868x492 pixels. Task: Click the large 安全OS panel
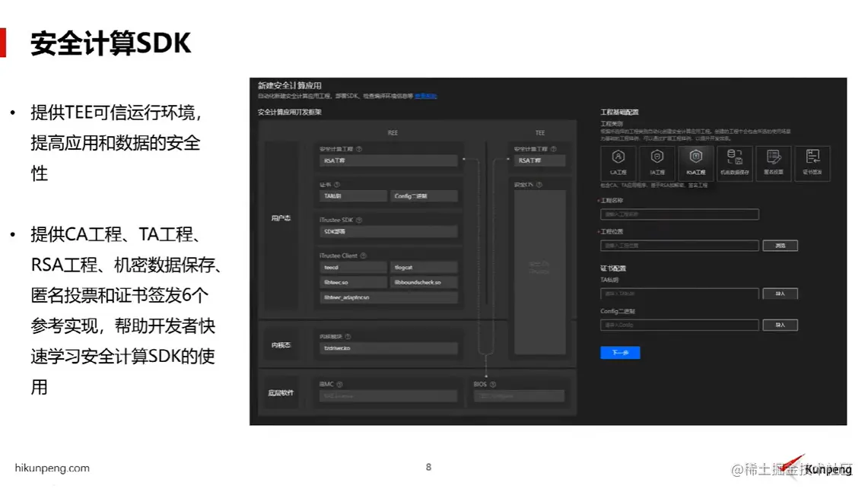[539, 271]
